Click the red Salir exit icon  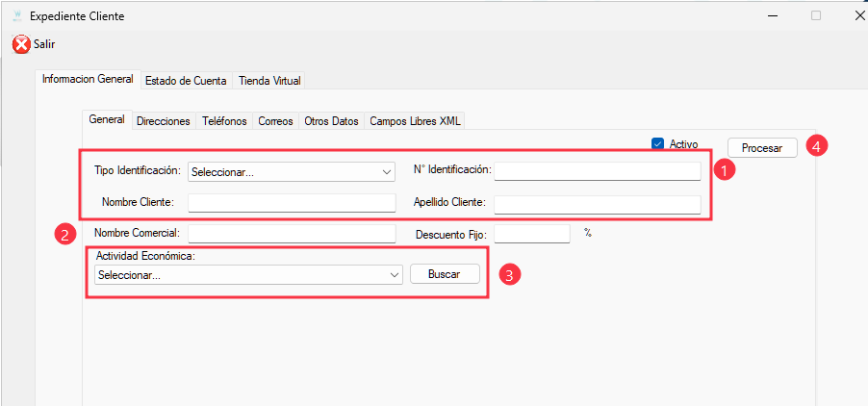tap(20, 44)
